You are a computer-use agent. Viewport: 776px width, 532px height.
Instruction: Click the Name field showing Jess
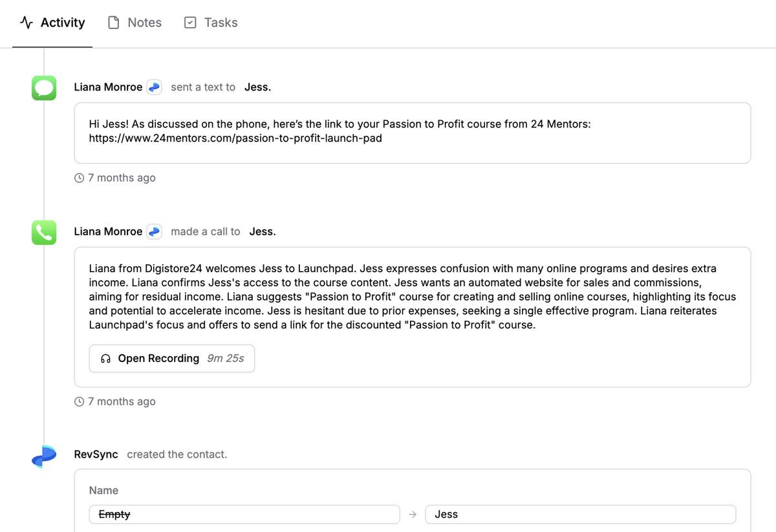coord(580,514)
